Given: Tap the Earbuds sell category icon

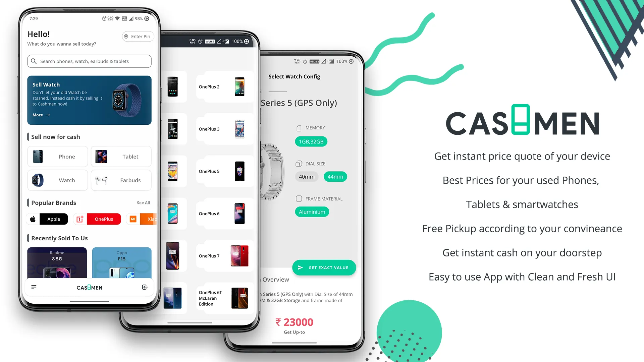Looking at the screenshot, I should tap(101, 180).
